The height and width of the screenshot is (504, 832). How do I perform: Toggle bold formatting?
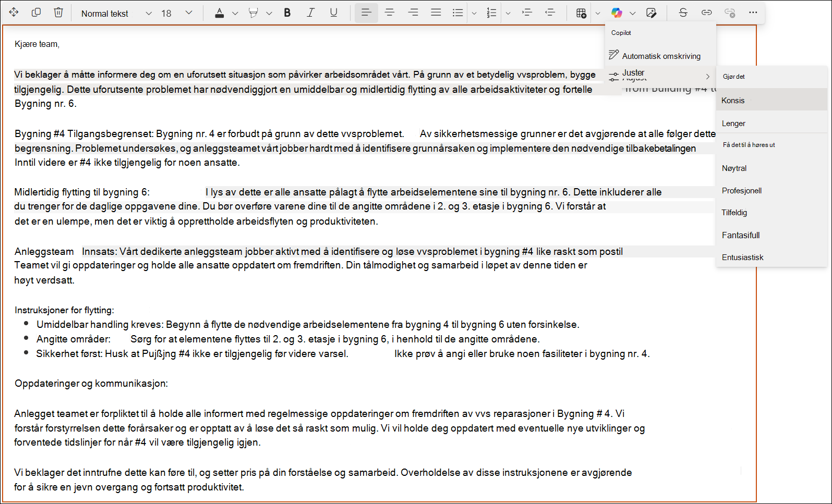[x=287, y=13]
